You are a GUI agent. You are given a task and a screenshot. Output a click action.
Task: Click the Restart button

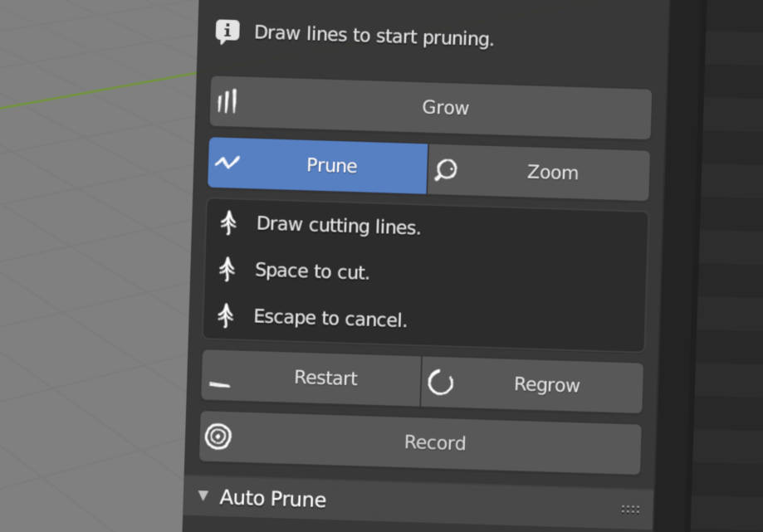[311, 378]
